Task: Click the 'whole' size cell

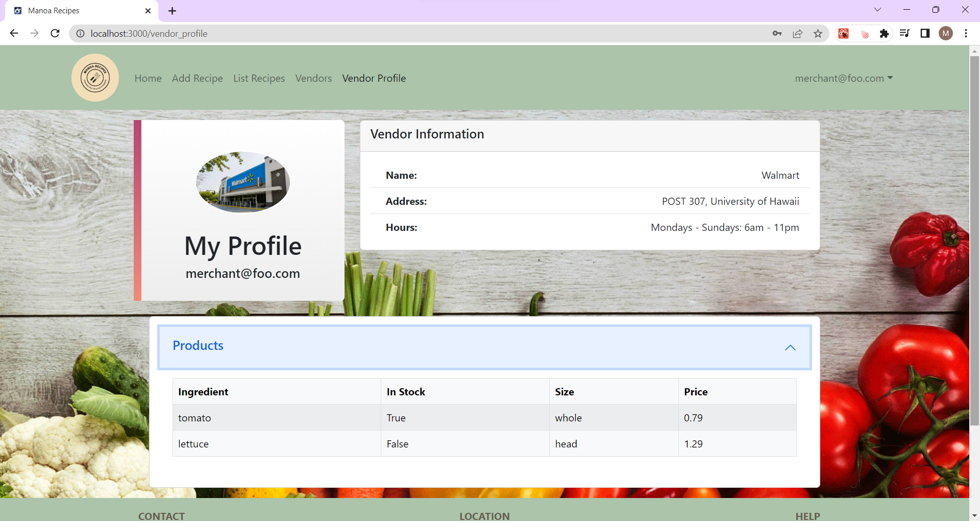Action: click(614, 418)
